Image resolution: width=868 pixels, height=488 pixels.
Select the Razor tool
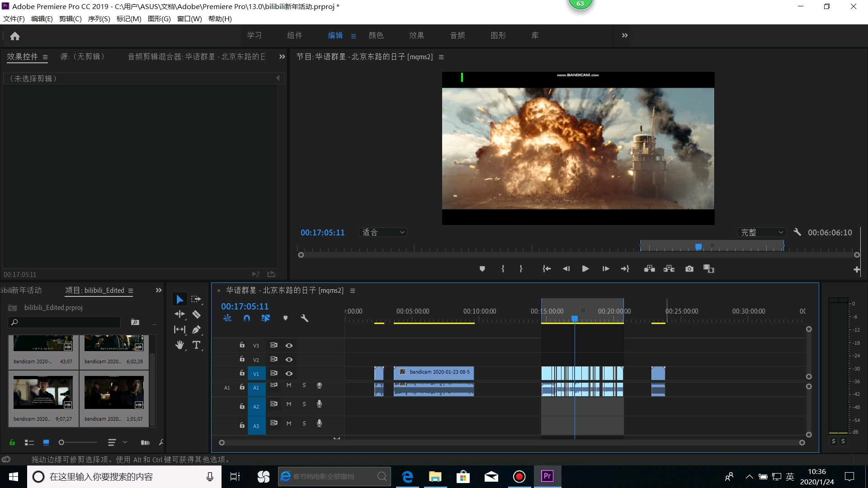pos(196,314)
